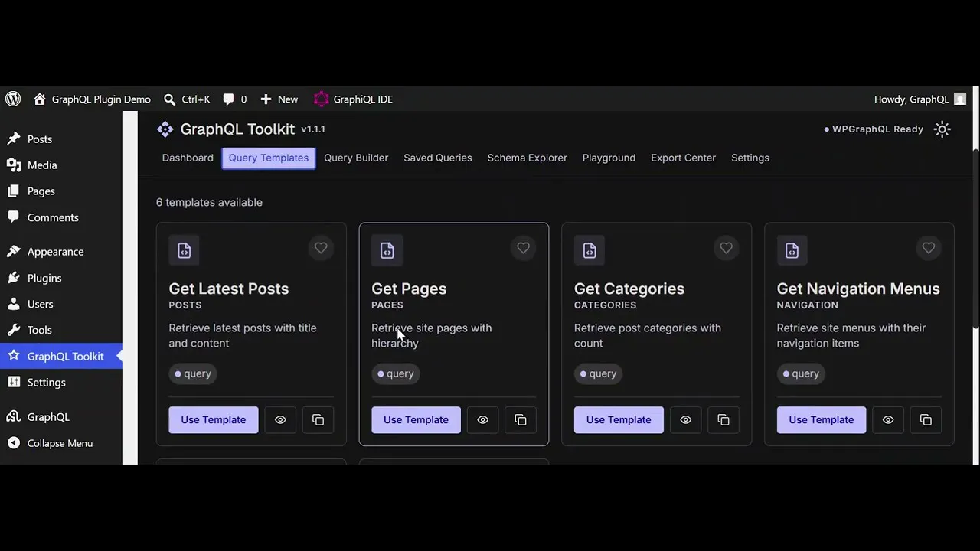Screen dimensions: 980x551
Task: Open GraphQL Plugin Demo site link
Action: point(92,99)
